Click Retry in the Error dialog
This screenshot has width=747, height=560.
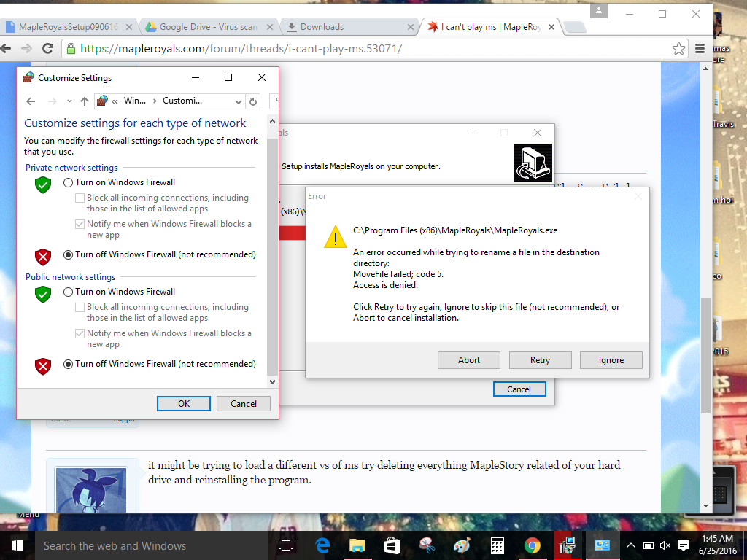[540, 360]
